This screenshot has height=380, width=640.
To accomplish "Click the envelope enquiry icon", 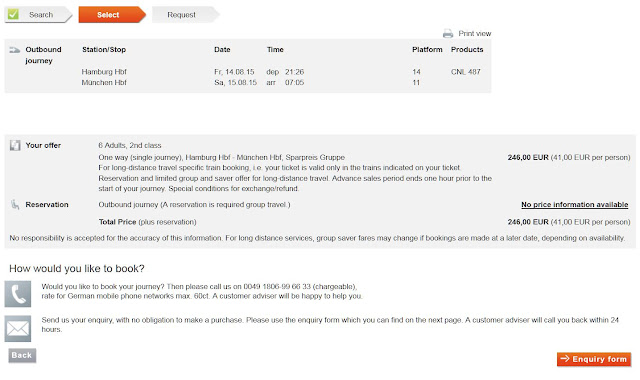I will [x=18, y=328].
